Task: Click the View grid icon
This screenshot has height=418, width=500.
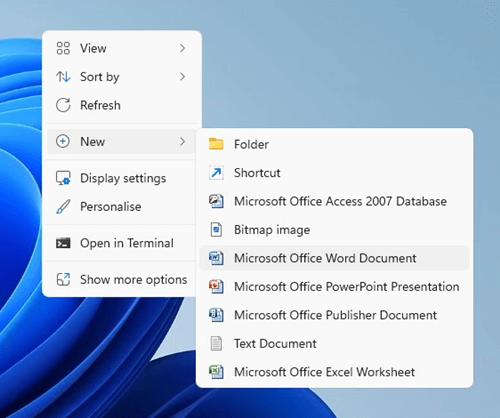Action: pos(63,48)
